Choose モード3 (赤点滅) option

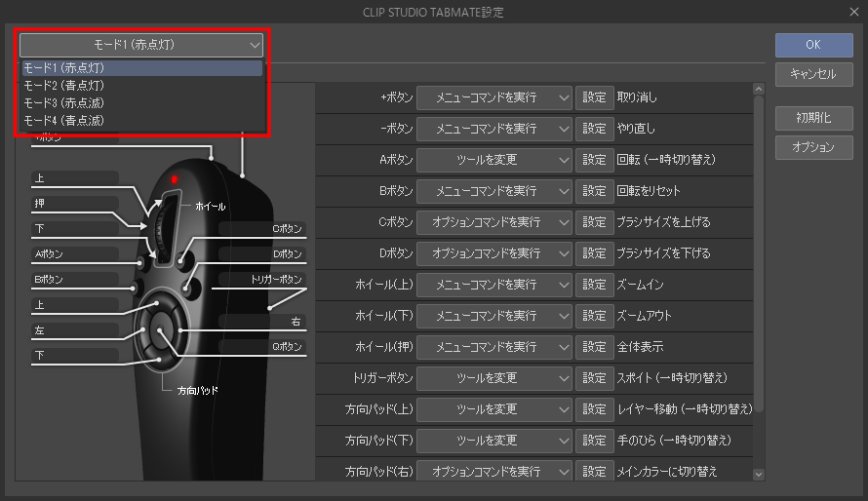click(142, 103)
